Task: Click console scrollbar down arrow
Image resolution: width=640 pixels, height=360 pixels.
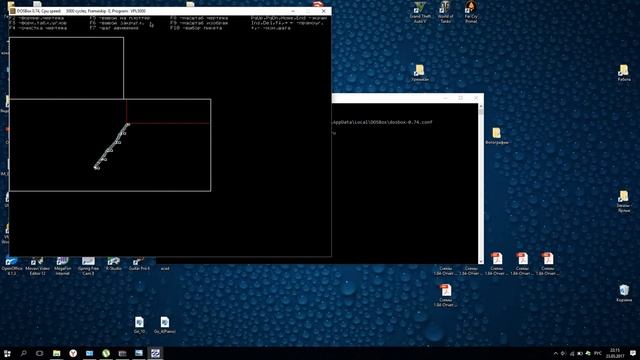Action: point(481,261)
